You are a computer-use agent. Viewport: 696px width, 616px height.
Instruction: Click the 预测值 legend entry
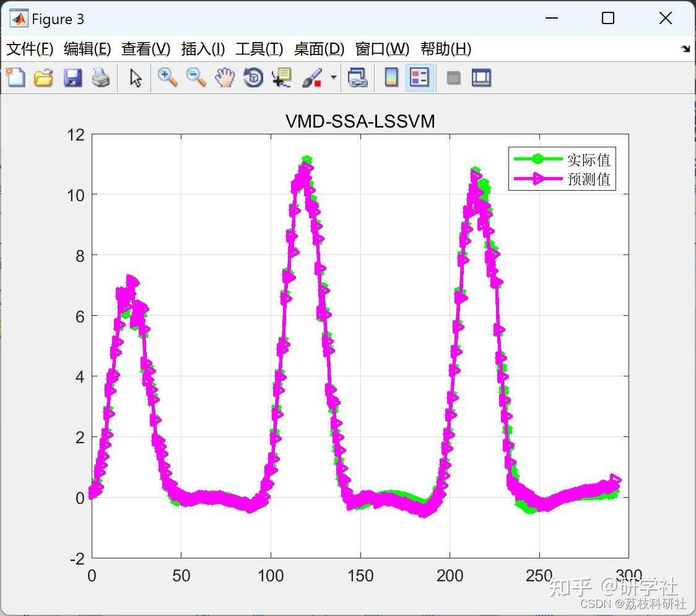(x=562, y=179)
